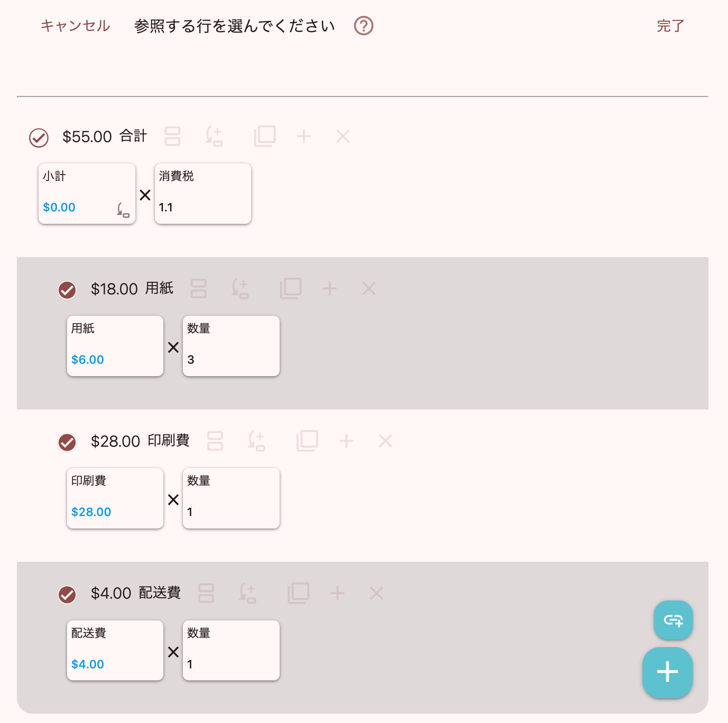Click the insert-reference icon on the 印刷費 row
Viewport: 728px width, 723px height.
tap(257, 441)
